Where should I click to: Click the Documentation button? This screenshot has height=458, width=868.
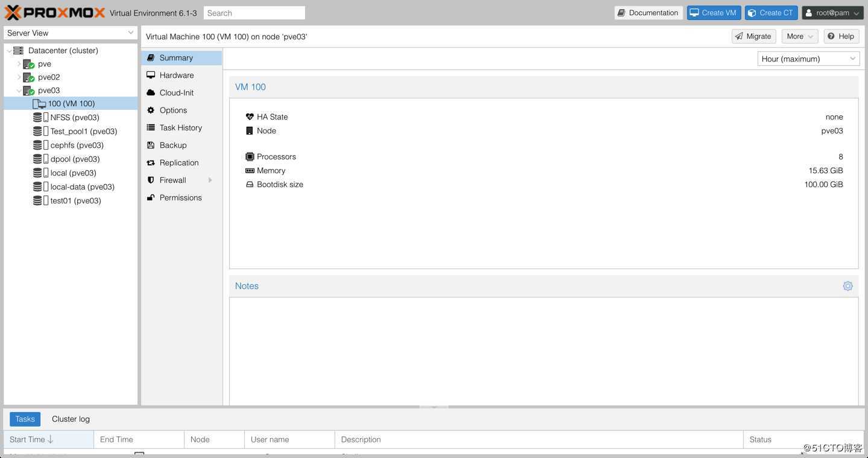(x=648, y=13)
